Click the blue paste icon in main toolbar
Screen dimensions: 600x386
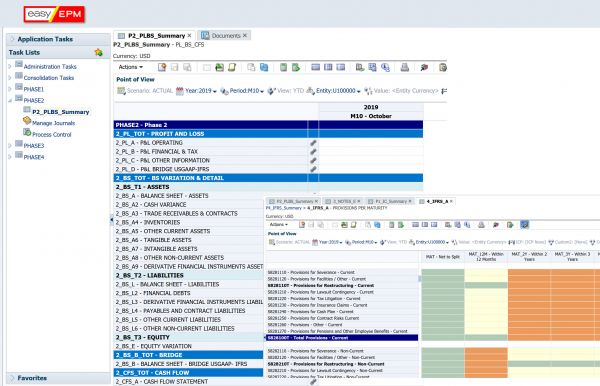(264, 67)
